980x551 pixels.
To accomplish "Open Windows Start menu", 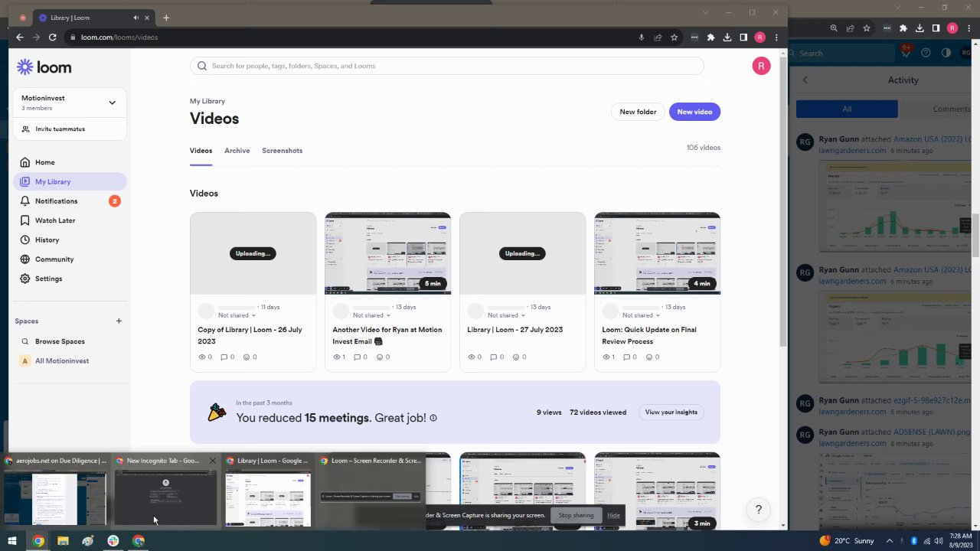I will (12, 541).
